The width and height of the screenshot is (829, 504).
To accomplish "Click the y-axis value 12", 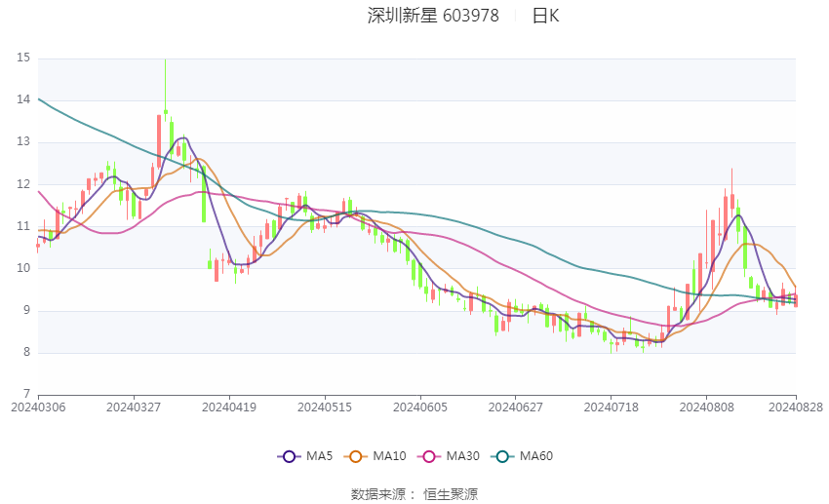I will (23, 184).
